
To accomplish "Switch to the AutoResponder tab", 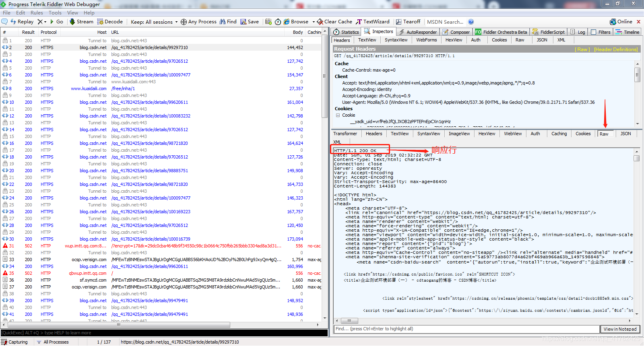I will pos(418,32).
